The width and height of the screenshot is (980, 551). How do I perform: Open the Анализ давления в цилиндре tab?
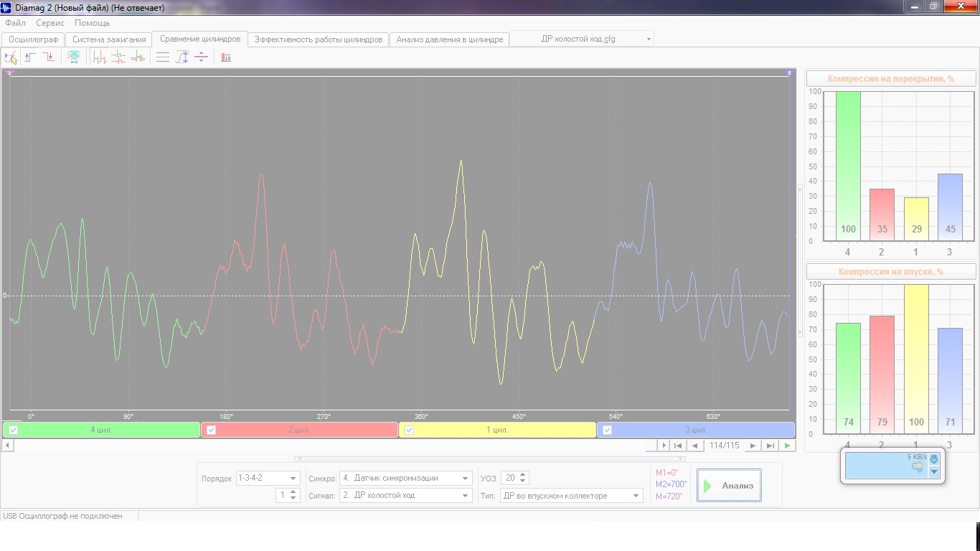450,39
